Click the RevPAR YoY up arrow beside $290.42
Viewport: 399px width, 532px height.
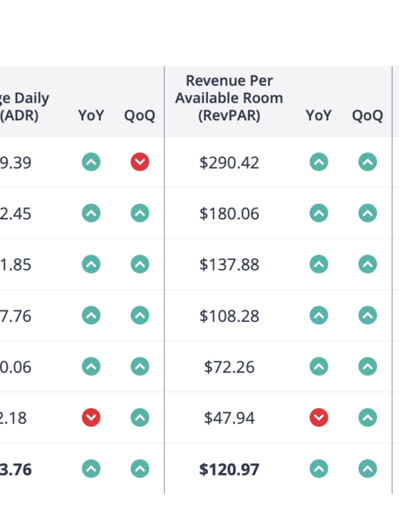click(x=319, y=162)
